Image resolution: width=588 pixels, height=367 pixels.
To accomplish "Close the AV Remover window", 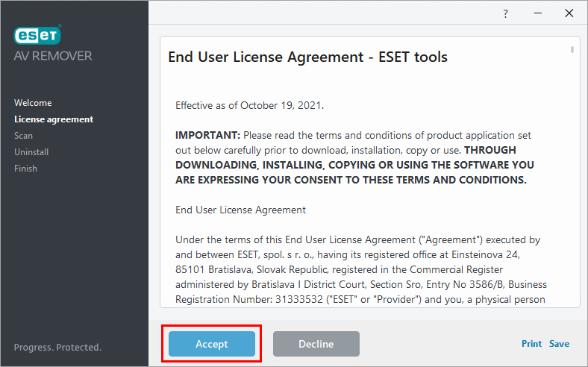I will 570,13.
